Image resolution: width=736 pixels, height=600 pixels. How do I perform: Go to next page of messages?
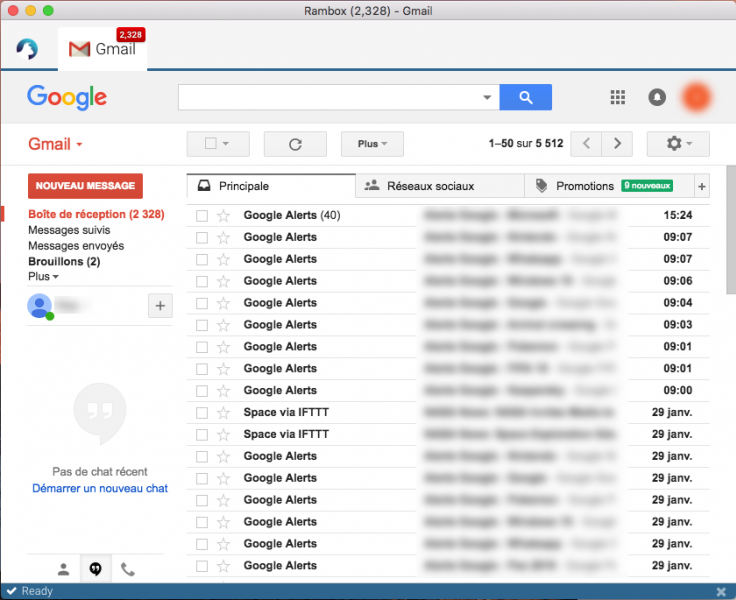[x=617, y=143]
